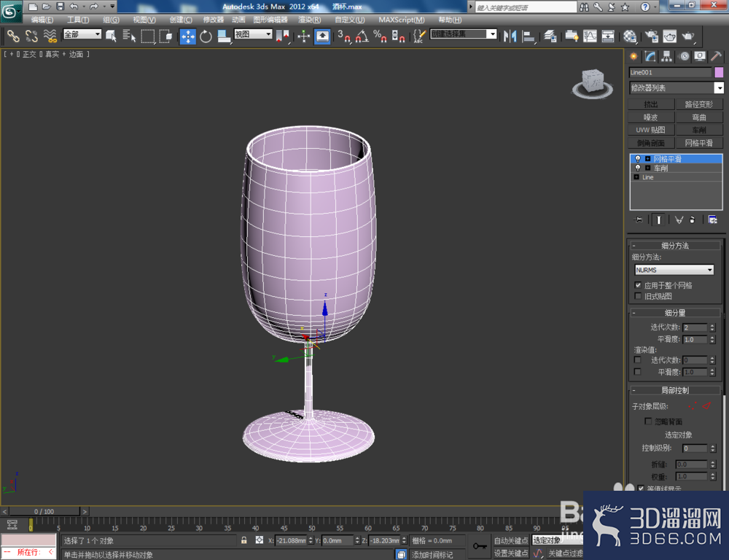Open MAXScript(M) menu

click(401, 20)
